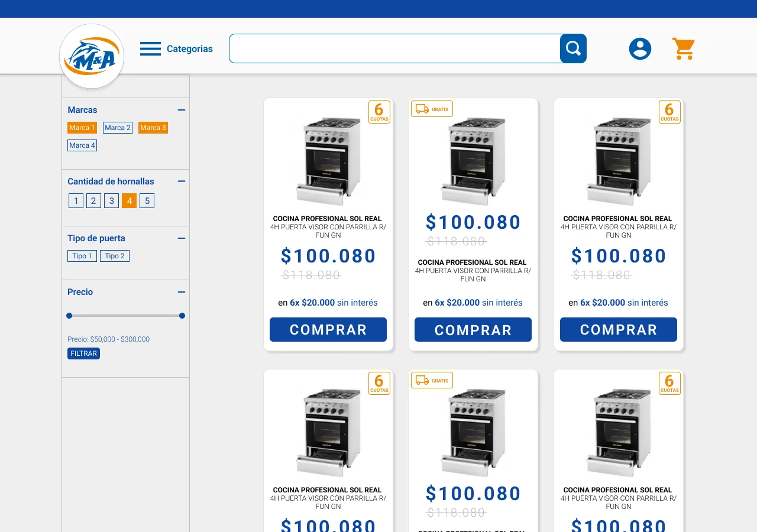Collapse the Cantidad de hornallas section
The width and height of the screenshot is (757, 532).
tap(182, 181)
